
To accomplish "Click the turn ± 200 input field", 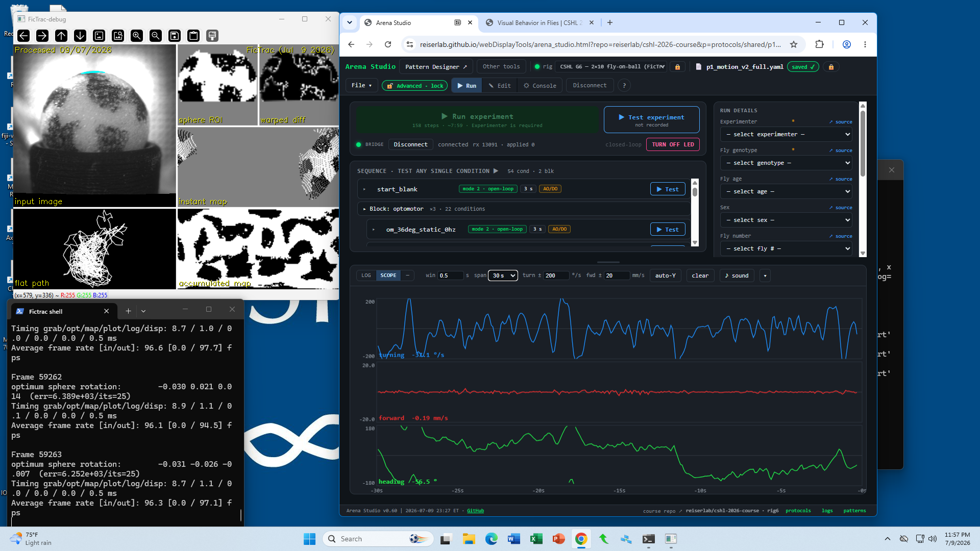I will (556, 275).
